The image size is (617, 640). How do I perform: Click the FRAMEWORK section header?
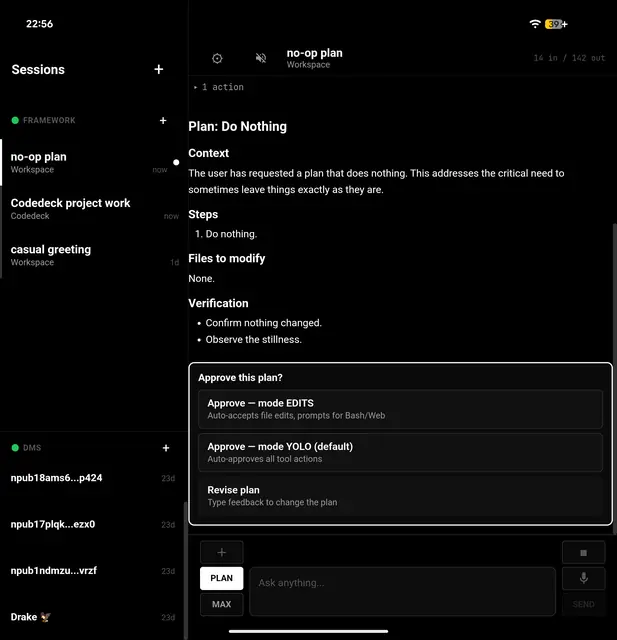click(49, 120)
